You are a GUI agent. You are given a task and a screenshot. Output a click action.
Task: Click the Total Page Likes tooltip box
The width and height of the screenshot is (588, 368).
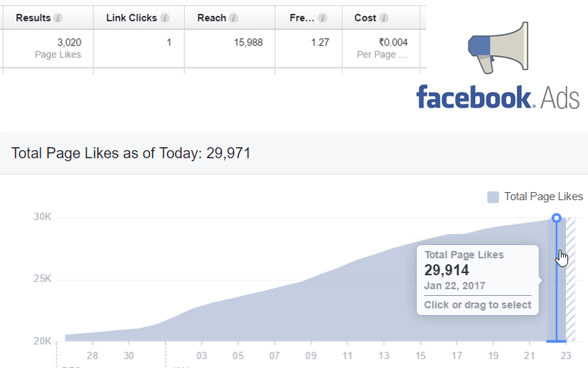point(478,280)
